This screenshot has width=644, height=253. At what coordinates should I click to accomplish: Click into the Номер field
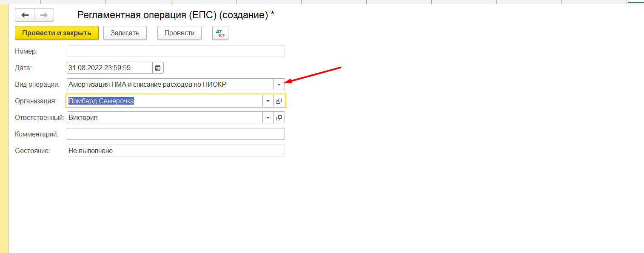tap(175, 51)
